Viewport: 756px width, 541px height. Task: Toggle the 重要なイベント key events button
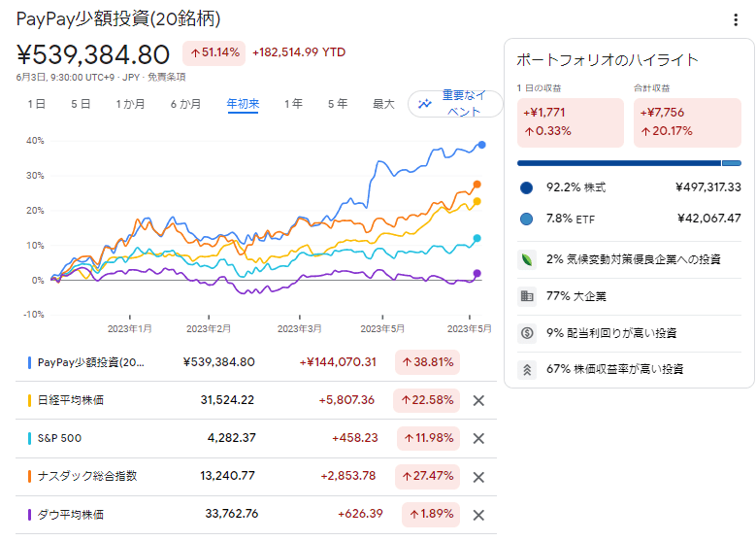[454, 104]
